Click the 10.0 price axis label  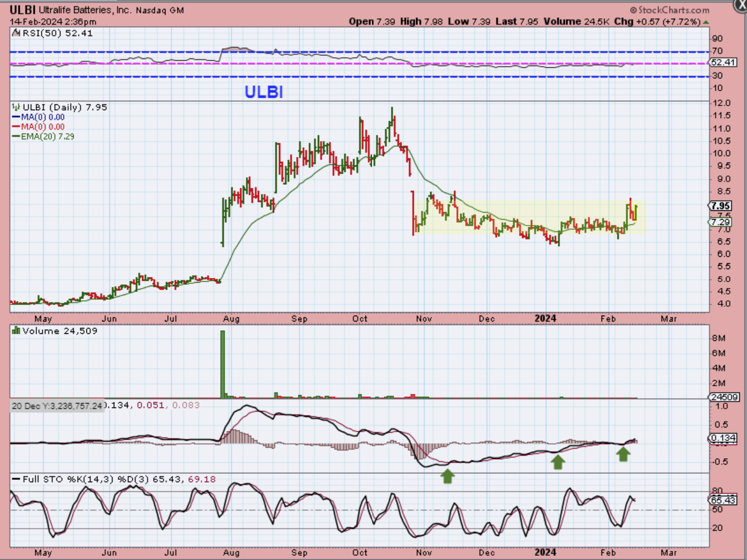click(x=721, y=154)
